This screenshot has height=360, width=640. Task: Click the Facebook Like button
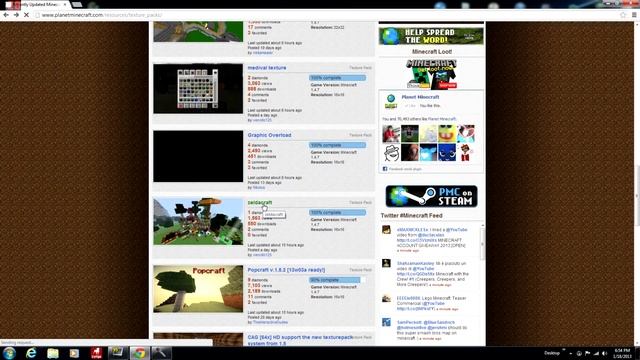pyautogui.click(x=410, y=106)
